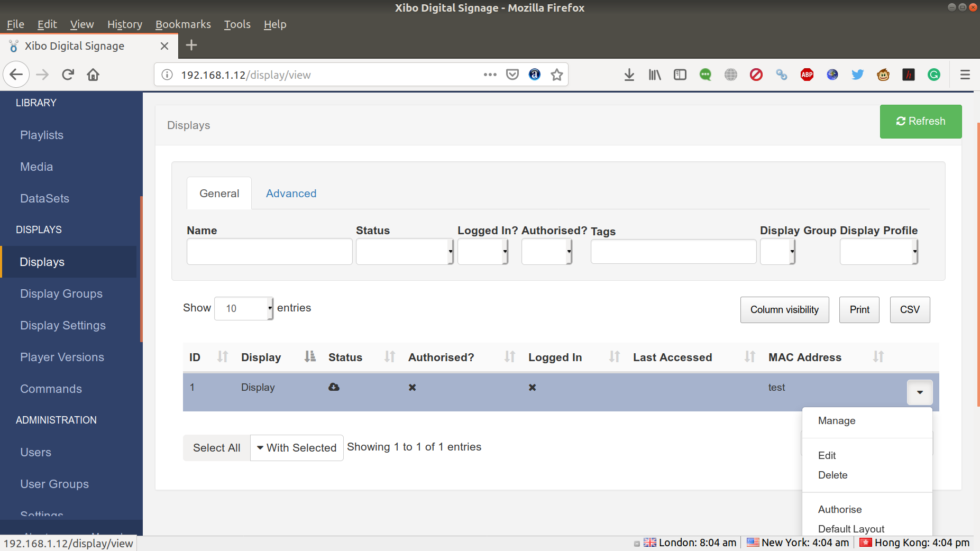Open a new browser tab

191,45
